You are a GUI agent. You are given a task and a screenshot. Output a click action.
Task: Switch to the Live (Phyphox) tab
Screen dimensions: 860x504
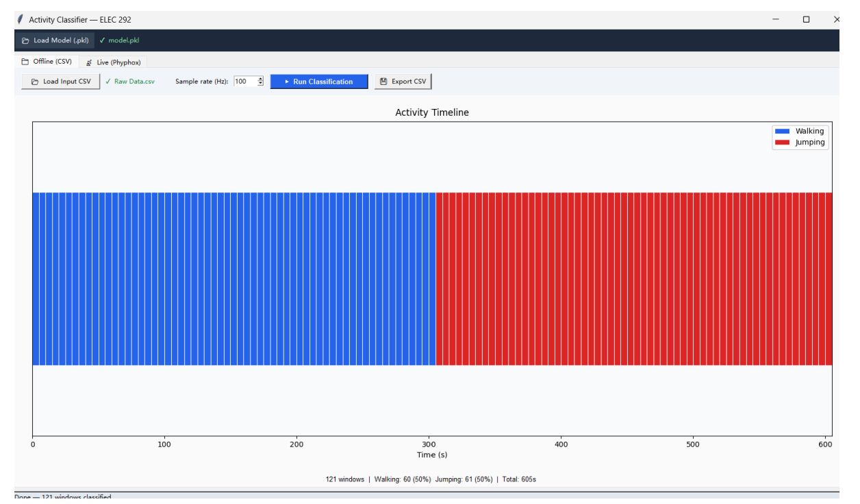point(113,62)
